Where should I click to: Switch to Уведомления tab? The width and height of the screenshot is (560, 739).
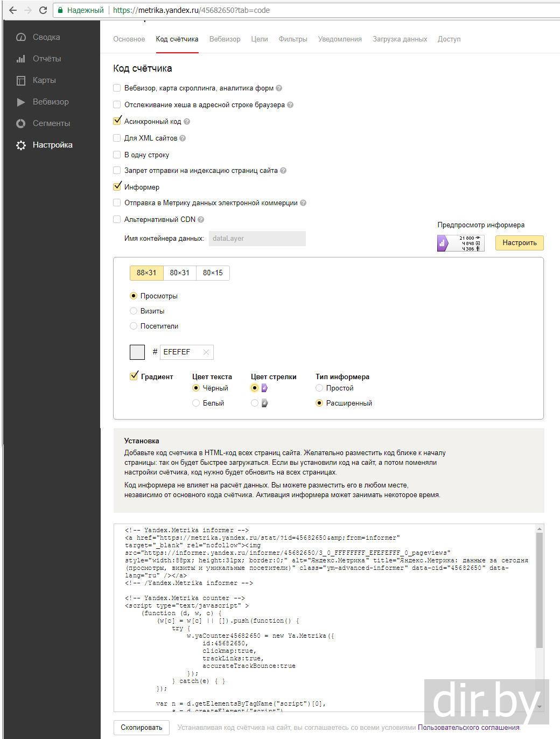340,39
